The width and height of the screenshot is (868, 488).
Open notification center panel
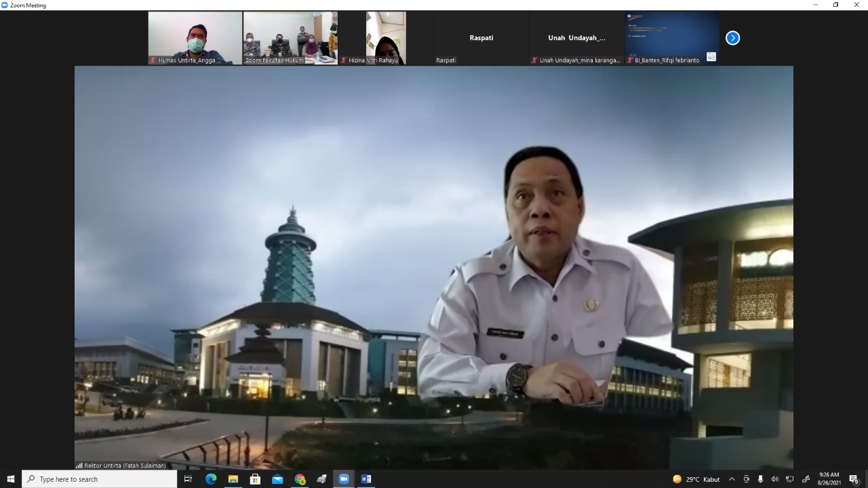(x=854, y=479)
